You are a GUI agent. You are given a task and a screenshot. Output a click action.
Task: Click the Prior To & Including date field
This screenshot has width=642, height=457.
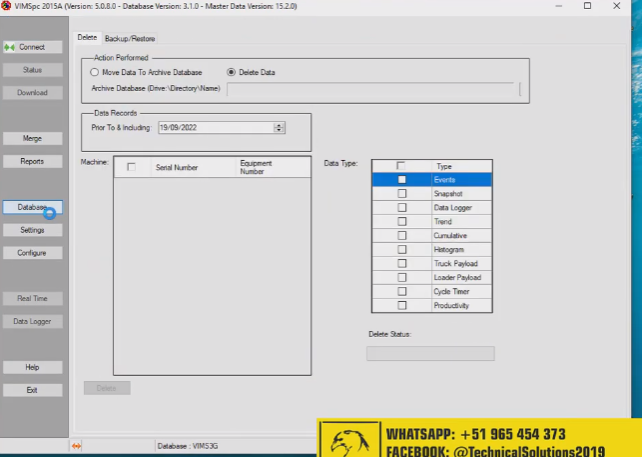pos(214,128)
